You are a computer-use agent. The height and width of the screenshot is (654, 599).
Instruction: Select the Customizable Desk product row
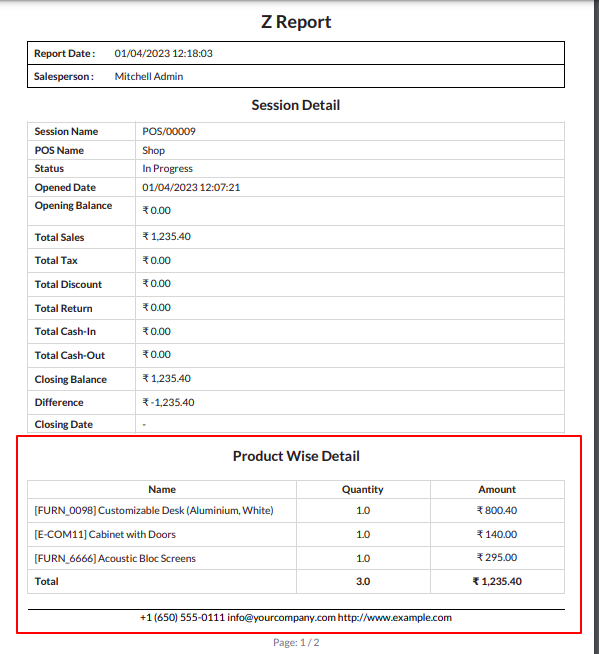[296, 511]
